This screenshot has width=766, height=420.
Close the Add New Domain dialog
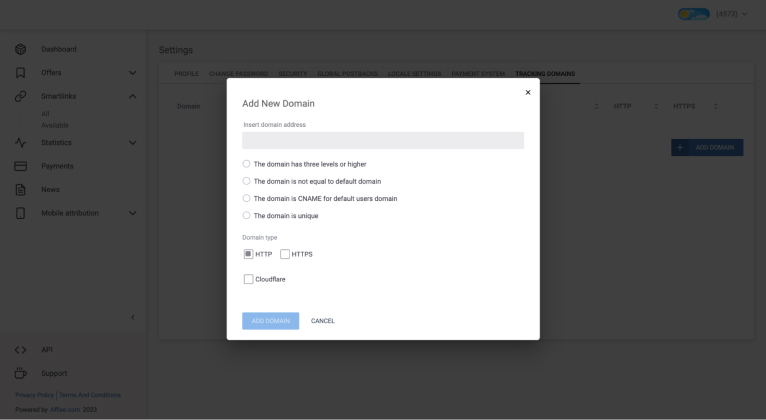(x=528, y=93)
